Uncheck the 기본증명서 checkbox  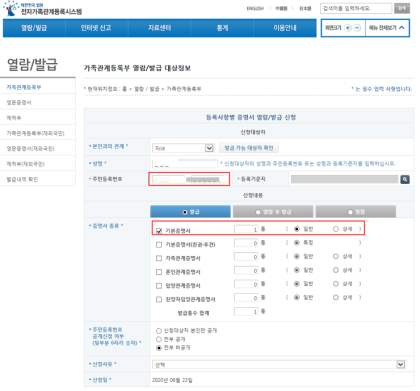point(159,231)
